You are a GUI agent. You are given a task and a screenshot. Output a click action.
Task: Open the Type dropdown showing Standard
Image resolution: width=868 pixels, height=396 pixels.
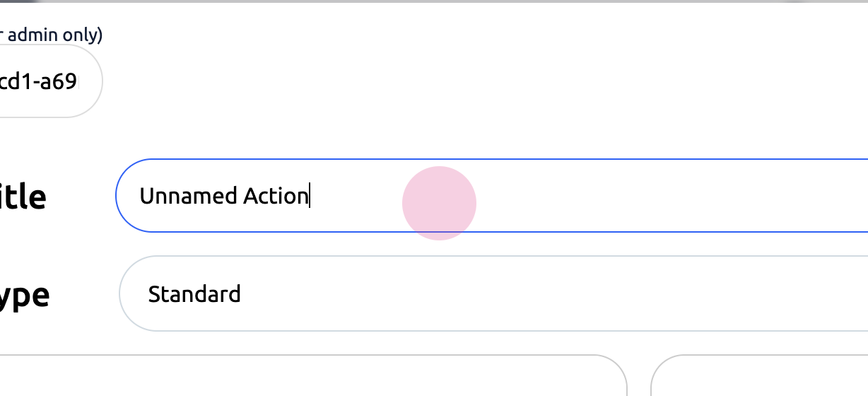click(x=495, y=293)
